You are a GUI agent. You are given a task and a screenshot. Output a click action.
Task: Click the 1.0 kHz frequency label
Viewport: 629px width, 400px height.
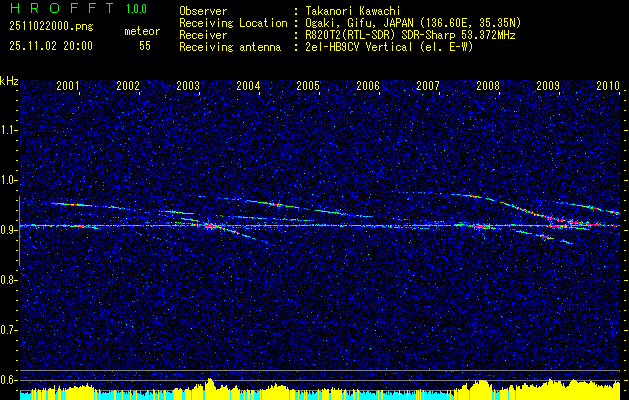click(x=8, y=180)
